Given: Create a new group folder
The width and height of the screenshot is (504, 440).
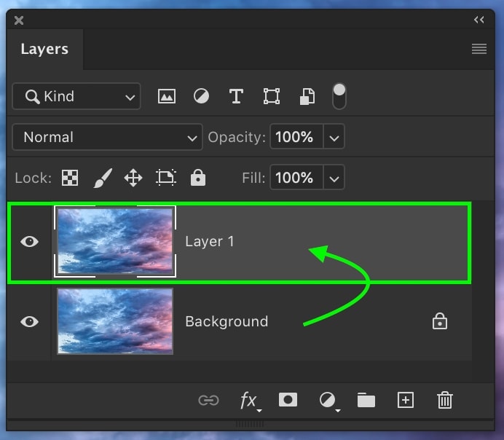Looking at the screenshot, I should click(x=366, y=400).
